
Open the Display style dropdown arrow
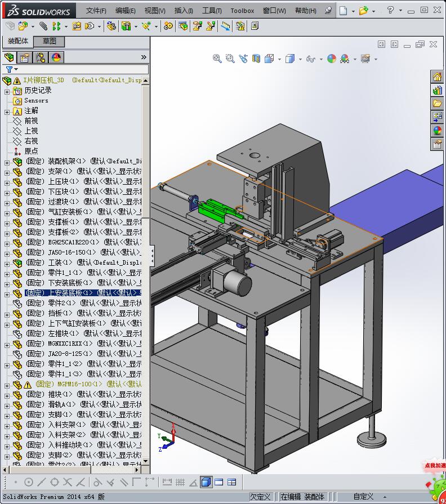pyautogui.click(x=300, y=59)
